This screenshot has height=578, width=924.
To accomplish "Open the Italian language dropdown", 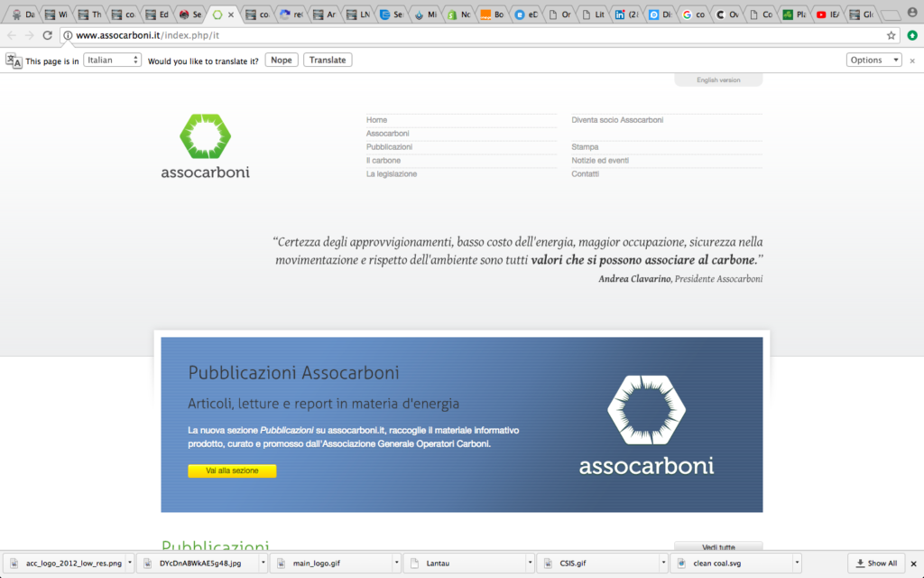I will 112,61.
